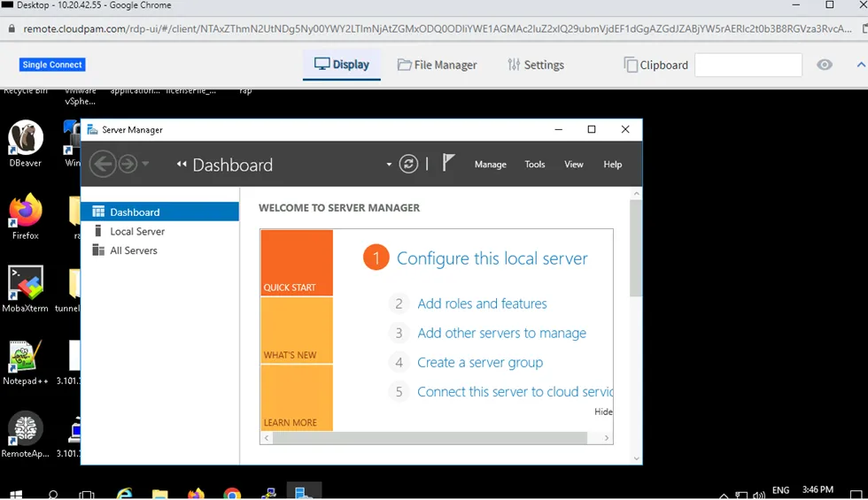
Task: Open the Settings tab
Action: click(x=536, y=65)
